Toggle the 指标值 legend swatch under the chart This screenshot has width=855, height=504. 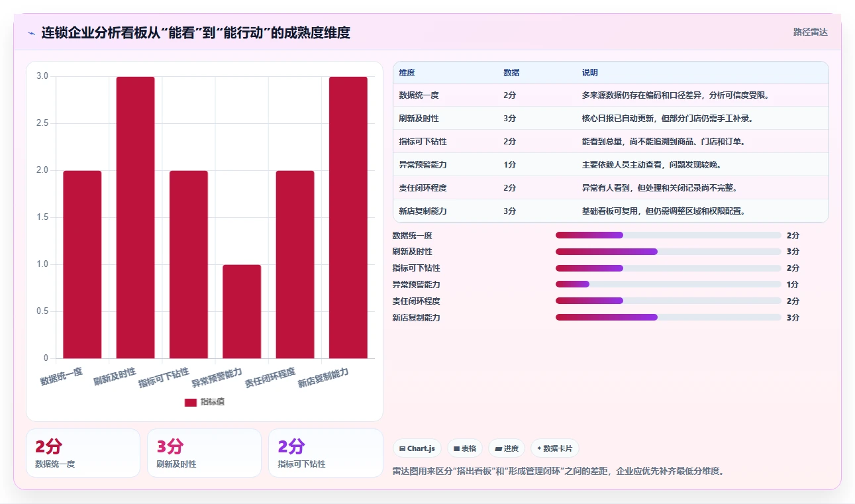point(191,402)
